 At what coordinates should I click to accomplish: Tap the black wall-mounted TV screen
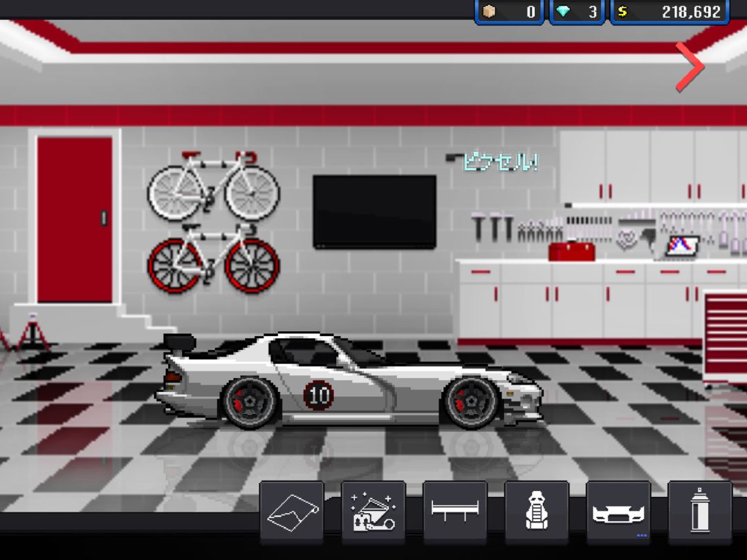374,212
